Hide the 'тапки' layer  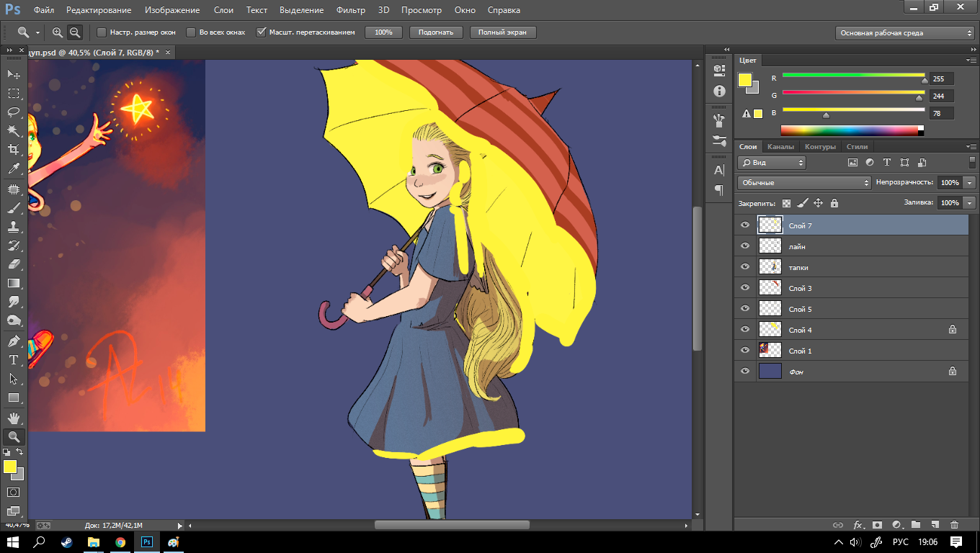745,267
